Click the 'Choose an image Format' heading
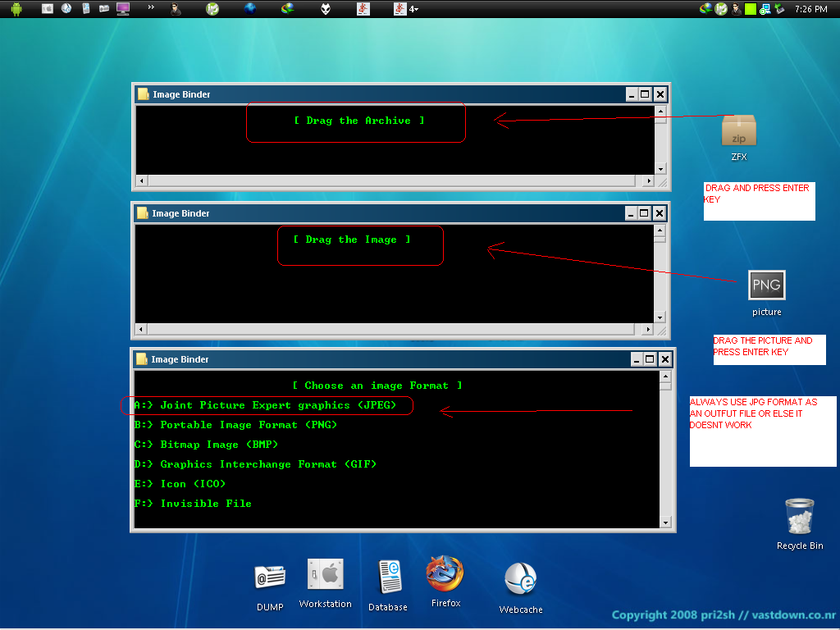Screen dimensions: 840x630 [377, 386]
